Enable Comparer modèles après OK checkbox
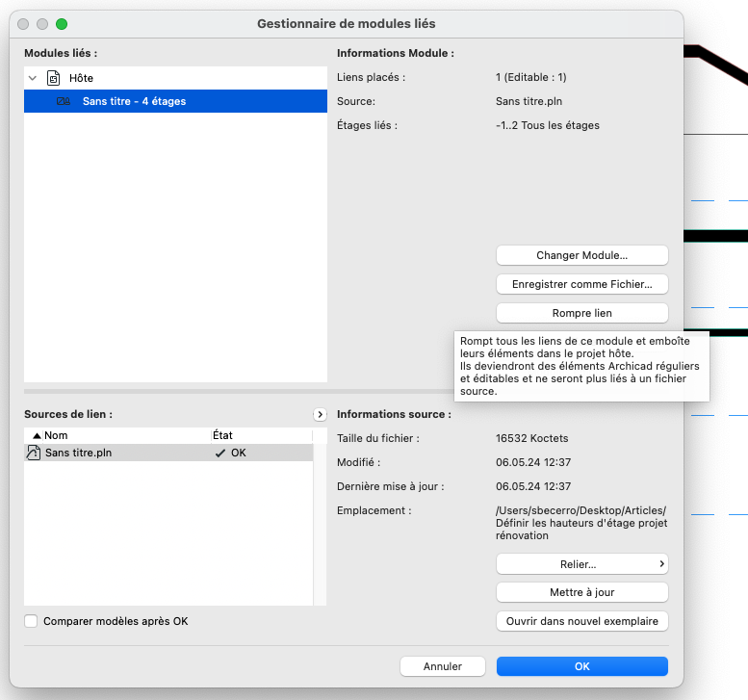Screen dimensions: 748x700 click(31, 621)
